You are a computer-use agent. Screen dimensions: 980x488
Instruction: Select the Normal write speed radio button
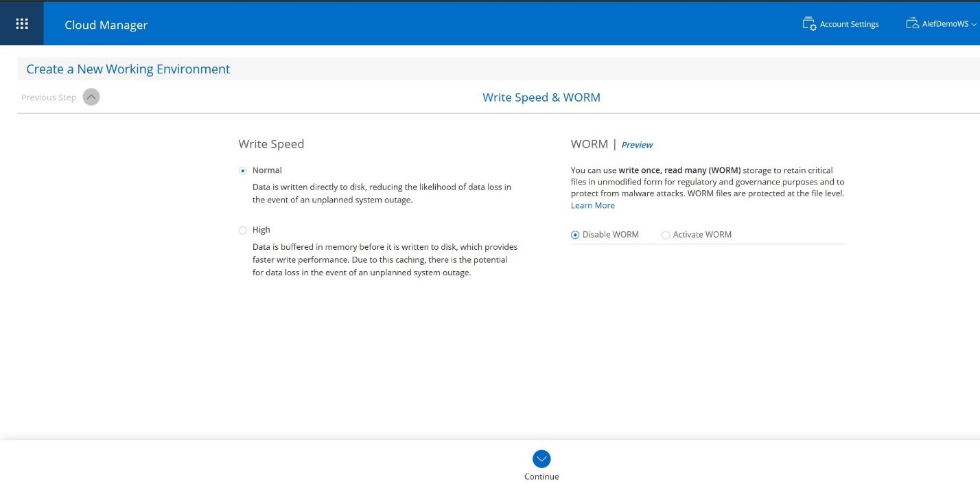[x=243, y=171]
